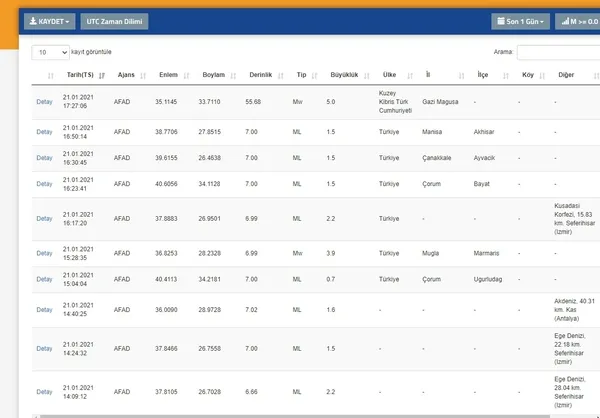The image size is (600, 418).
Task: Sort by Ajans column header
Action: click(x=126, y=75)
